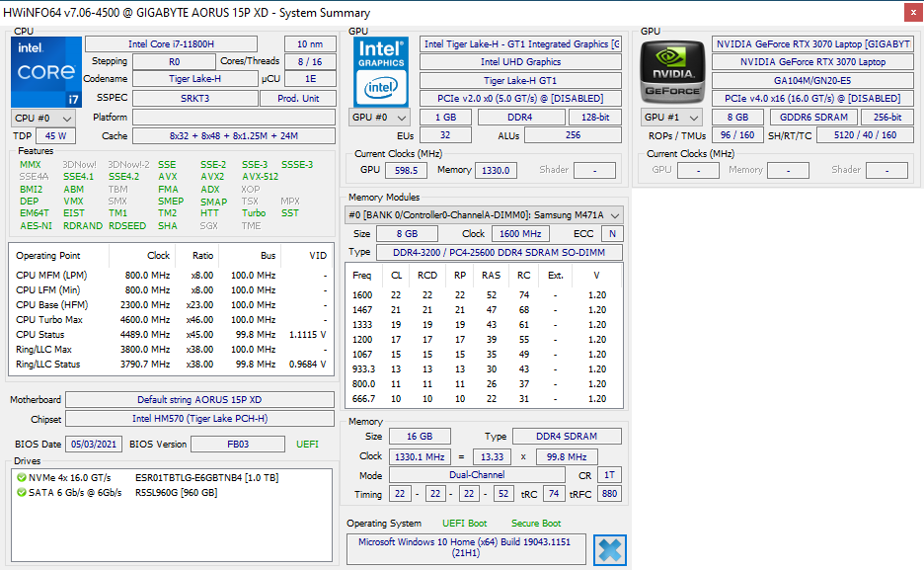
Task: Click the GPU memory clock 1330.0 value
Action: pyautogui.click(x=496, y=170)
